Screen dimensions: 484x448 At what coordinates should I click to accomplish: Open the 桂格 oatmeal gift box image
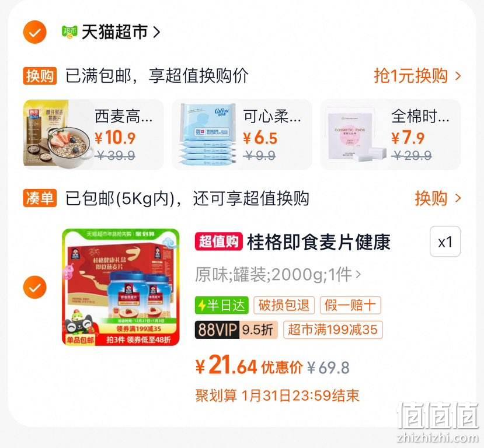coord(121,287)
